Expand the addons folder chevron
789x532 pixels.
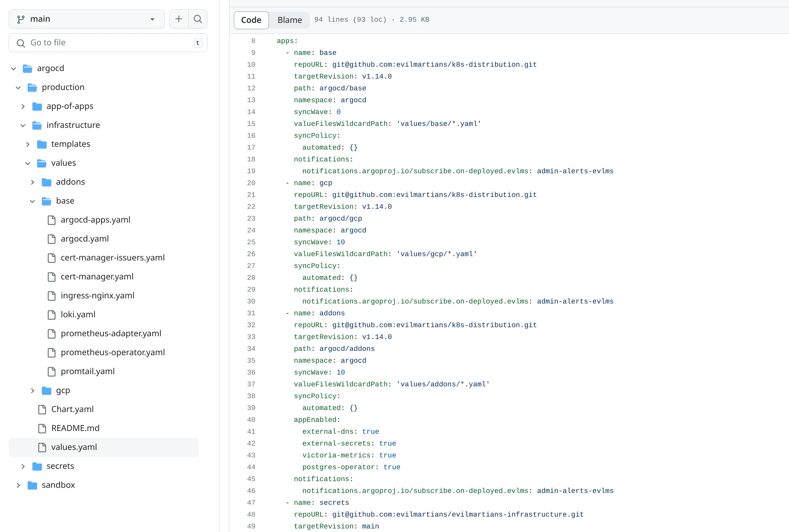pyautogui.click(x=32, y=182)
